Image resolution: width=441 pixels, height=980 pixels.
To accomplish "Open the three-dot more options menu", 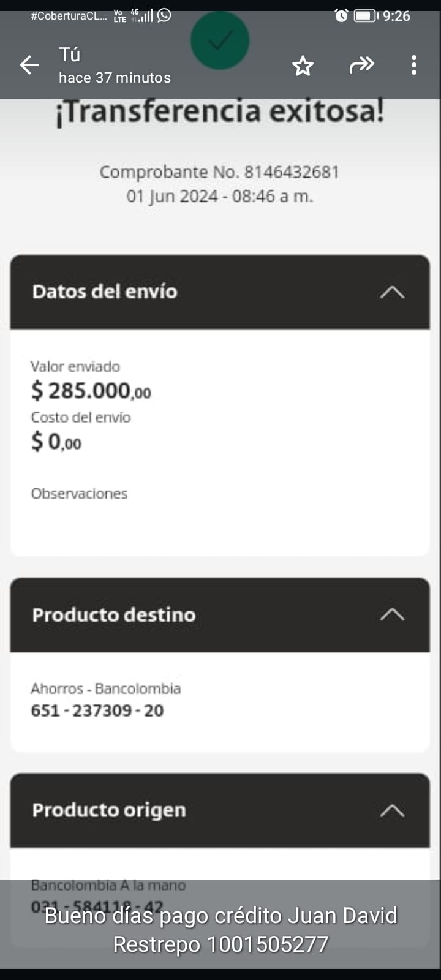I will [414, 65].
